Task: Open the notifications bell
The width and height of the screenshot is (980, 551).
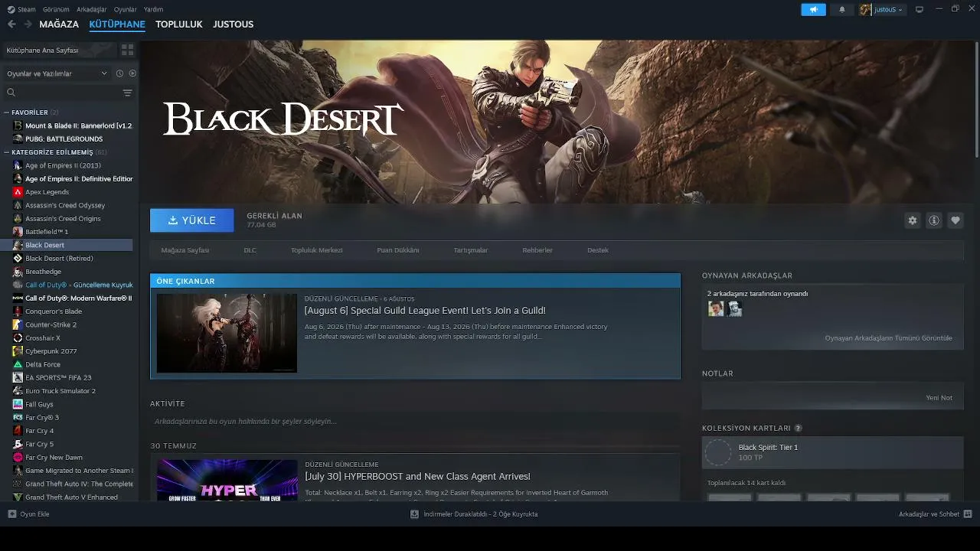Action: pos(842,9)
